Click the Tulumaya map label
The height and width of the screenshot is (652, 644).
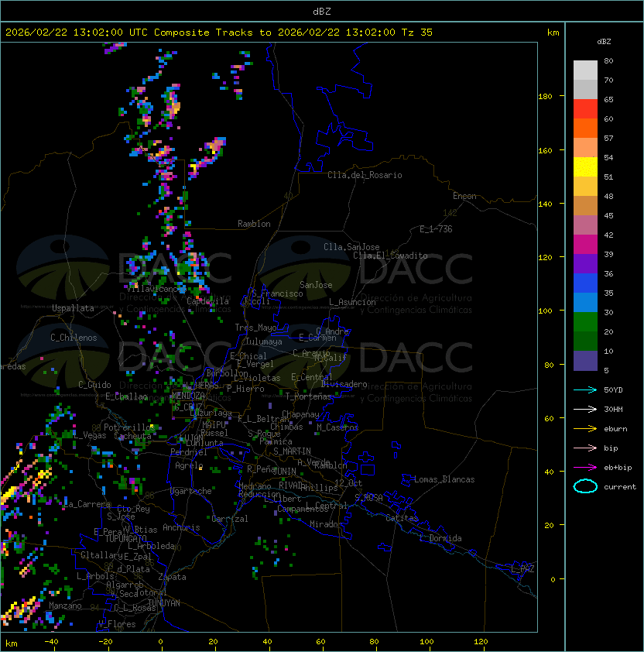click(264, 341)
